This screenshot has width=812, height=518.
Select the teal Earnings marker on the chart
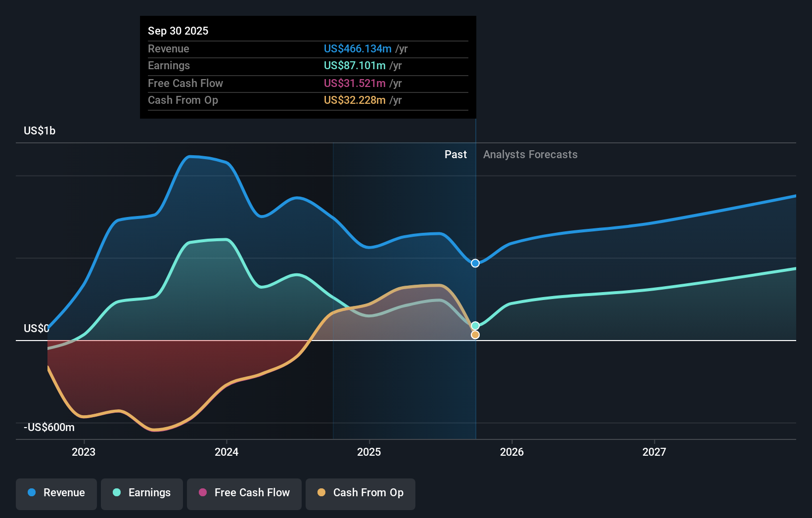pos(475,325)
